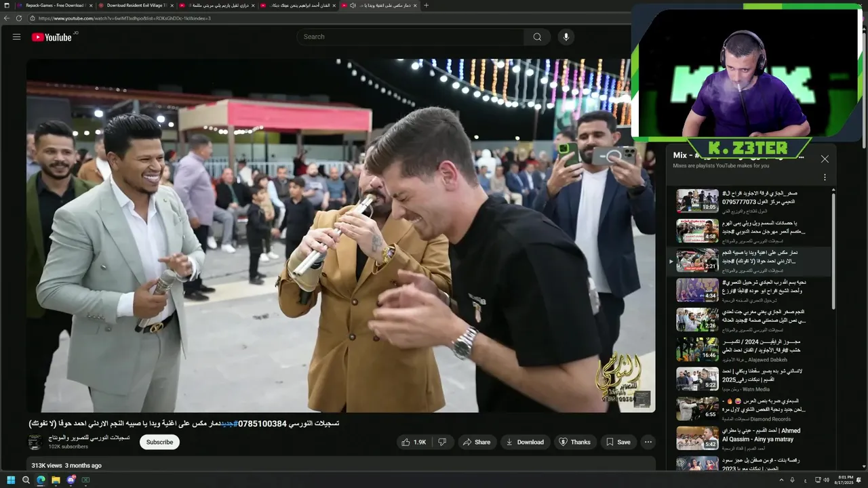Close the Resident Evil Village tab
This screenshot has height=488, width=868.
(x=172, y=5)
